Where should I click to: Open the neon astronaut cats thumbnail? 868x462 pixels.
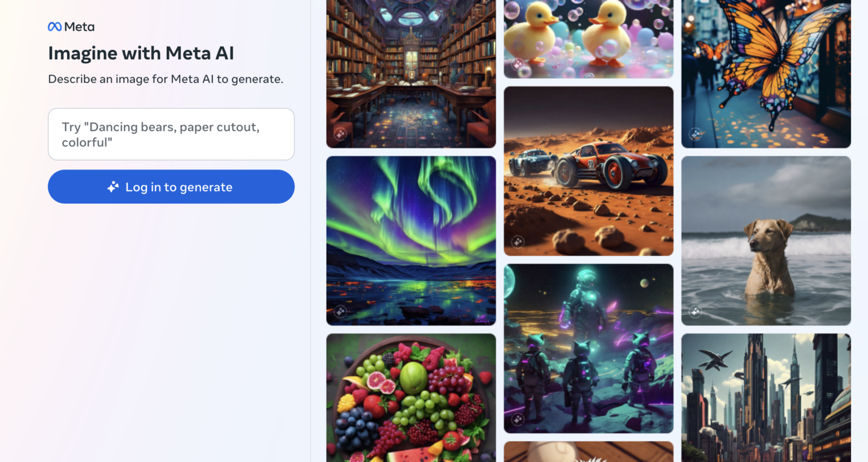tap(588, 348)
